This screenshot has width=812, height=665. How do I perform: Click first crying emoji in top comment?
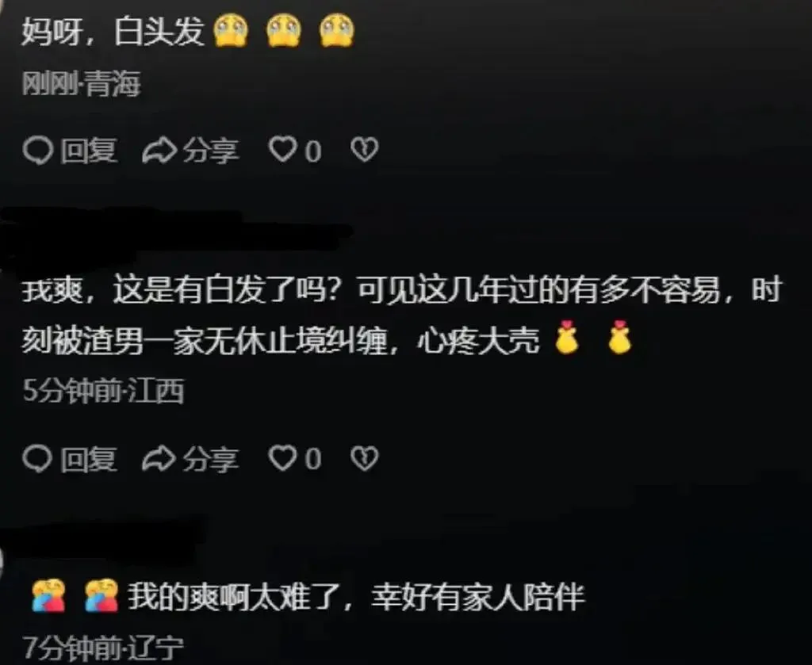coord(231,31)
